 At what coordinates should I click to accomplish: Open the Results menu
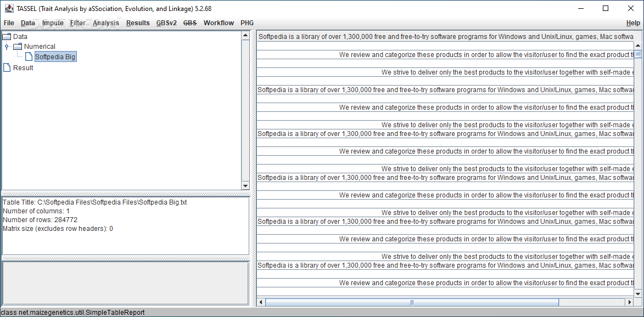coord(138,23)
